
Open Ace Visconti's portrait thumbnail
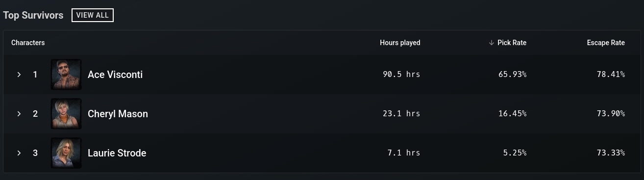[x=66, y=75]
